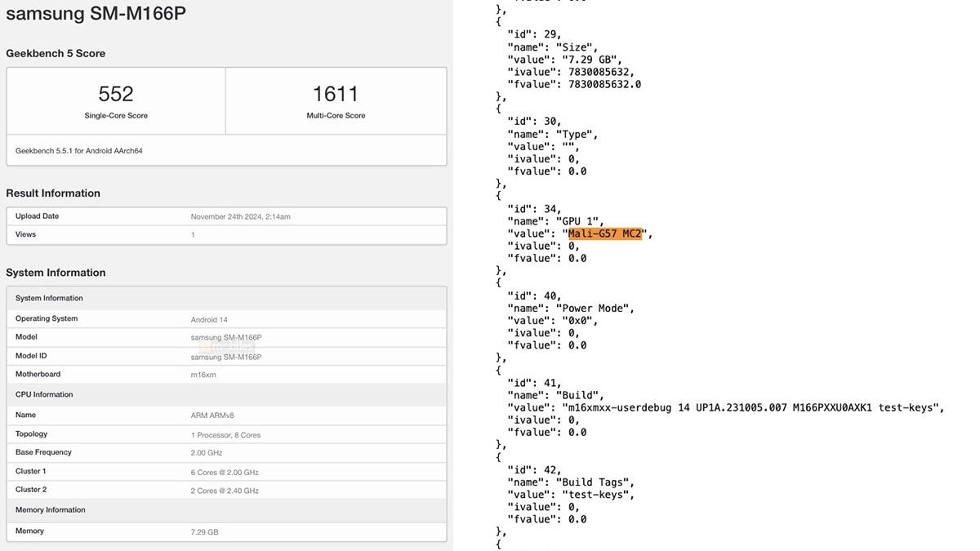The image size is (980, 551).
Task: Click the Topology value 1 Processor, 8 Cores
Action: 225,435
